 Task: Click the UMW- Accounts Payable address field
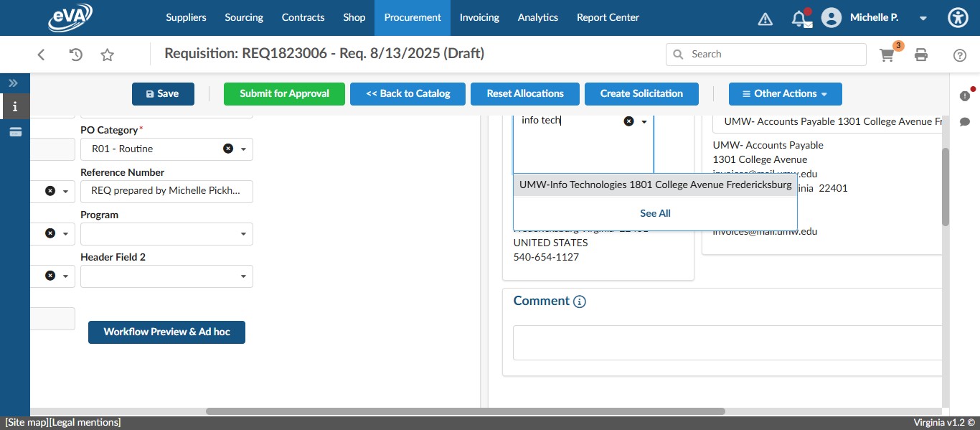coord(827,122)
